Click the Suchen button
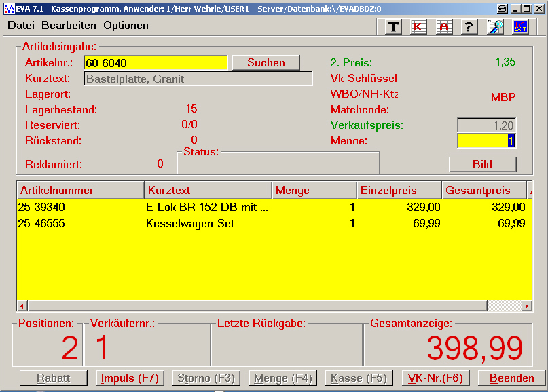This screenshot has width=548, height=392. click(266, 63)
